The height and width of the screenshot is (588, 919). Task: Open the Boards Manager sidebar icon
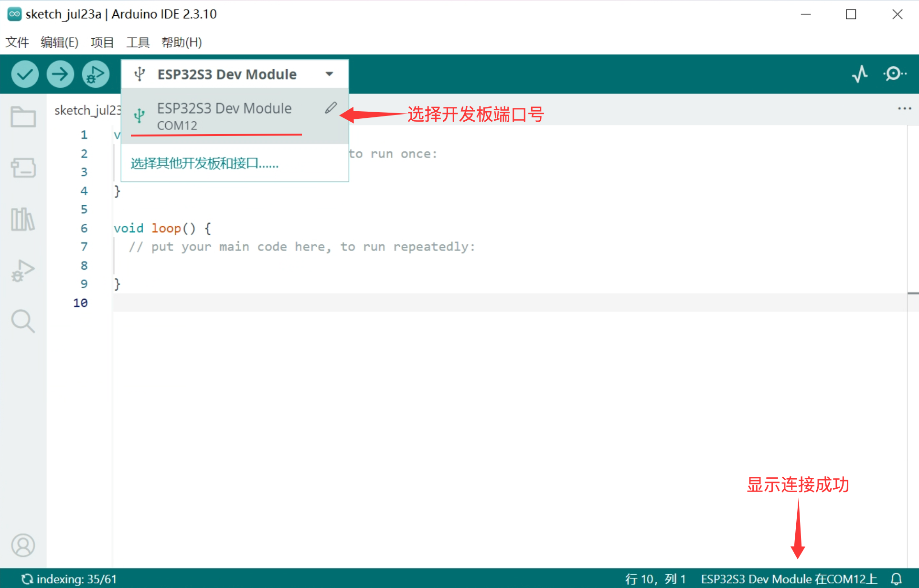click(x=23, y=168)
